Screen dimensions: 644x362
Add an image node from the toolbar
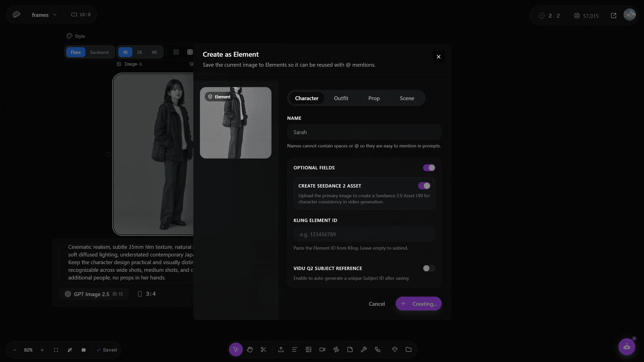(308, 349)
